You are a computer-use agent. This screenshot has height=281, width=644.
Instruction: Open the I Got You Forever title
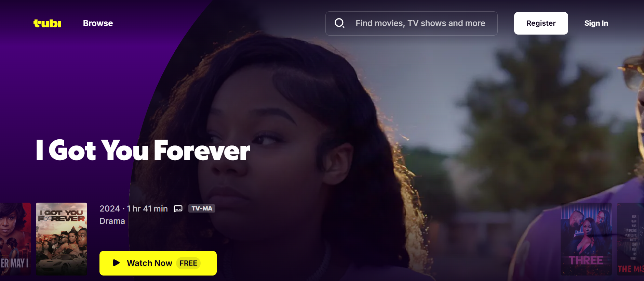coord(143,150)
